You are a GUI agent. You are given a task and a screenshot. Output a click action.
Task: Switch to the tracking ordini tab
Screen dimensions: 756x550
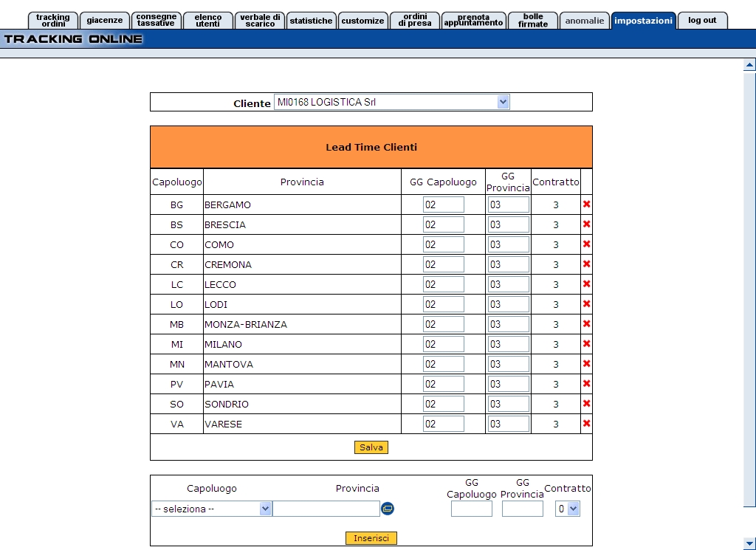52,21
